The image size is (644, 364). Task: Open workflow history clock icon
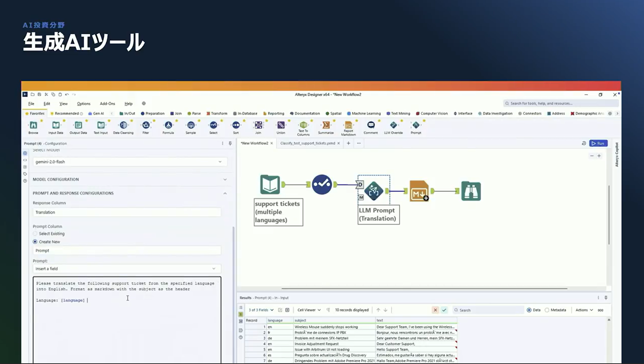click(584, 143)
